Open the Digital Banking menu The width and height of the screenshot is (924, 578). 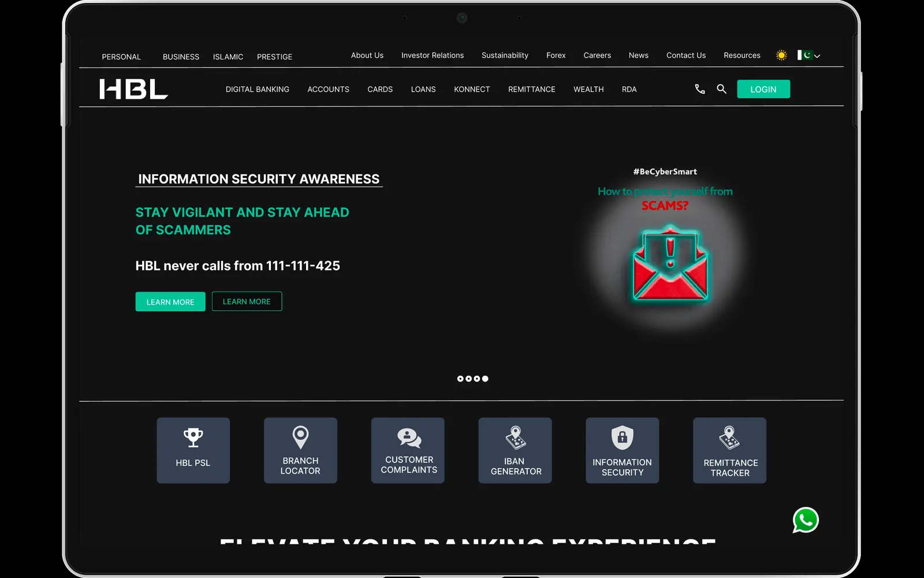[x=258, y=90]
